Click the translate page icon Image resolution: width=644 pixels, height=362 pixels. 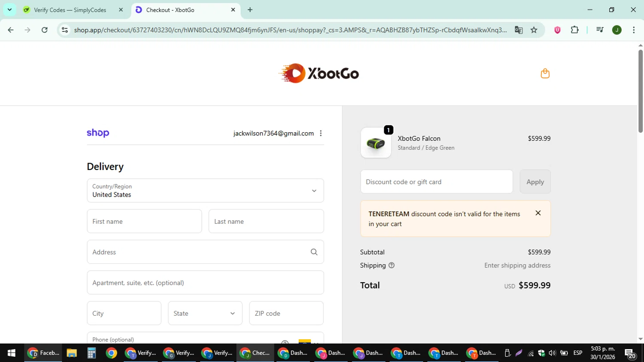[519, 30]
